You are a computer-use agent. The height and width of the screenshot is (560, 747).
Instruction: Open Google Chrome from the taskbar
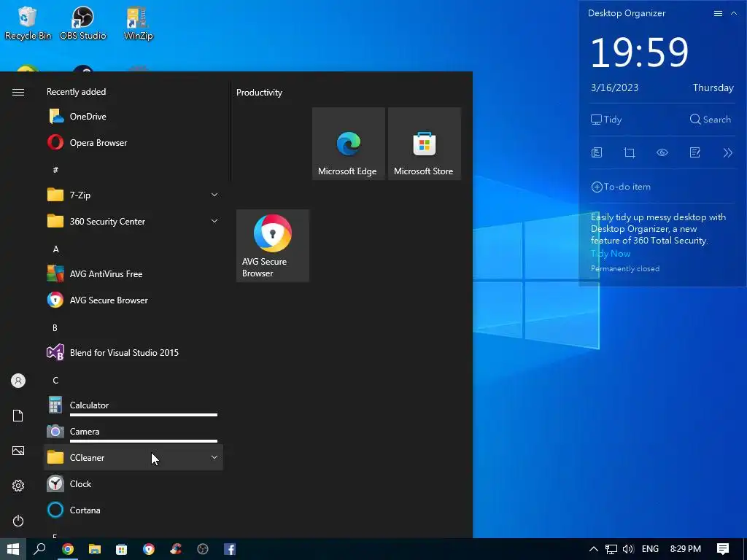click(68, 549)
